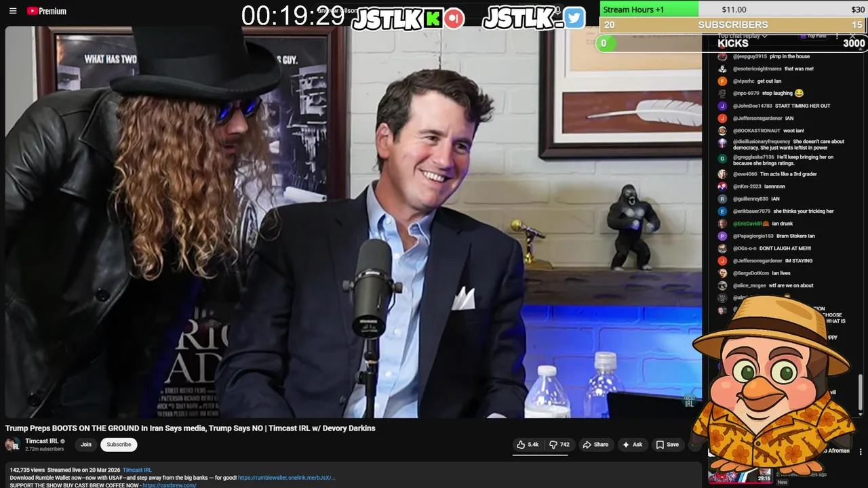Click BOOKASTRONAUT's chat avatar
This screenshot has width=868, height=488.
(722, 130)
